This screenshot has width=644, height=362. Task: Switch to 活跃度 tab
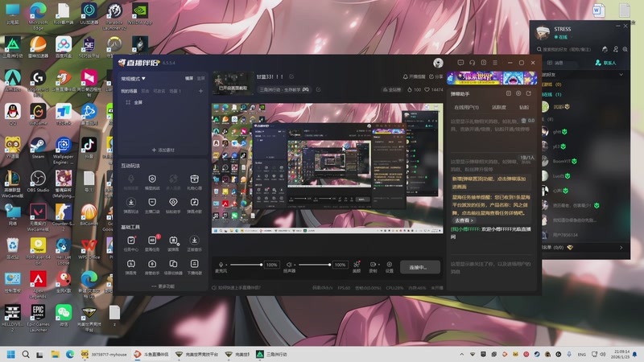tap(499, 107)
